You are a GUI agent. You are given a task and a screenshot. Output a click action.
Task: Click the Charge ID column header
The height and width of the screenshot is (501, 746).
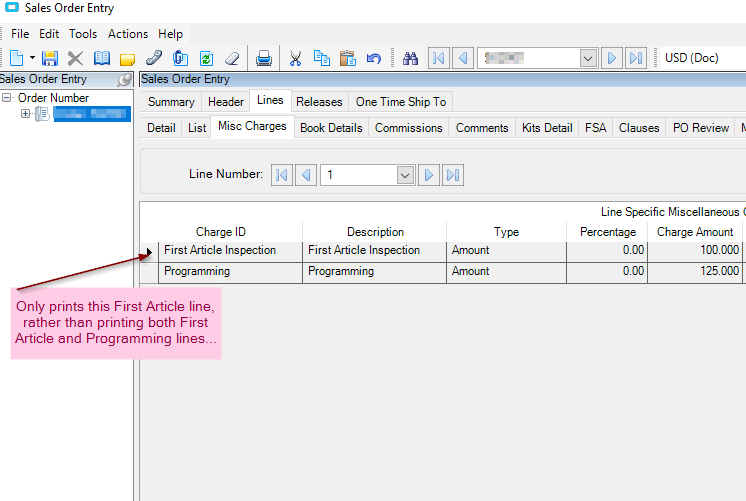click(x=221, y=232)
